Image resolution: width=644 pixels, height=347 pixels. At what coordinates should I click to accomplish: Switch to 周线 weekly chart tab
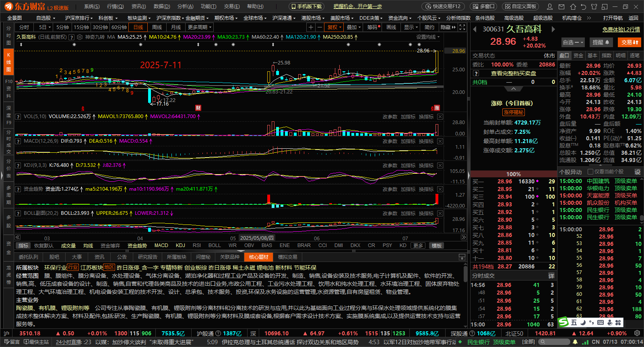157,27
